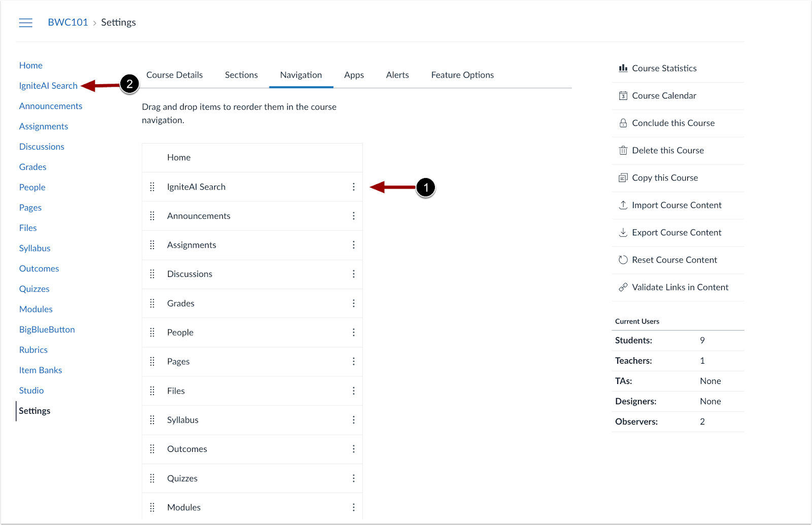Open People page from the sidebar
Image resolution: width=812 pixels, height=525 pixels.
tap(32, 187)
